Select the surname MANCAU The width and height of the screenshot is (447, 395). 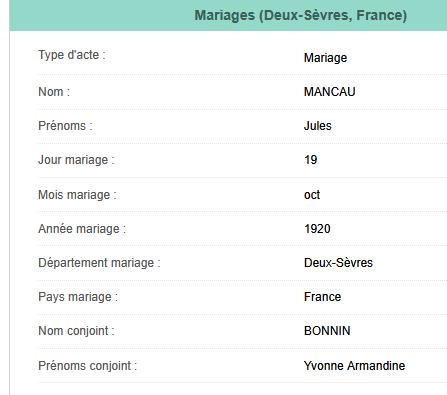point(330,92)
